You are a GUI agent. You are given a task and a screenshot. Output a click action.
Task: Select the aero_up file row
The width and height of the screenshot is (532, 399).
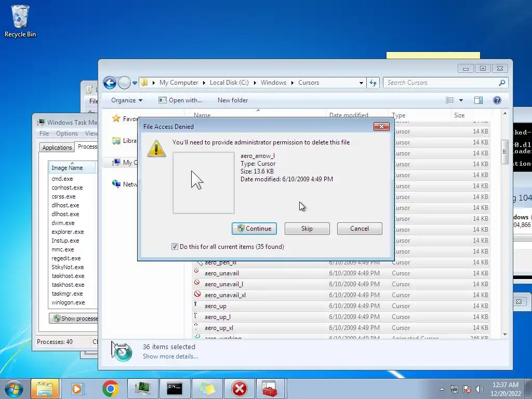coord(341,305)
